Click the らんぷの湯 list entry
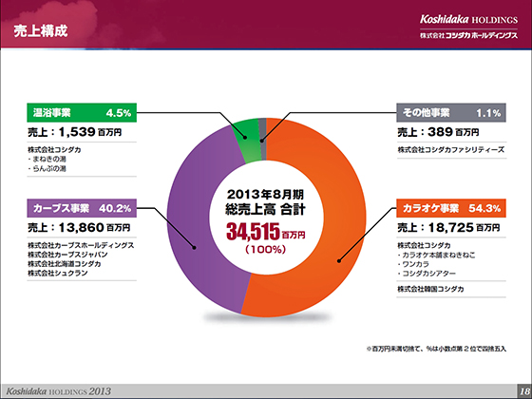 point(47,169)
